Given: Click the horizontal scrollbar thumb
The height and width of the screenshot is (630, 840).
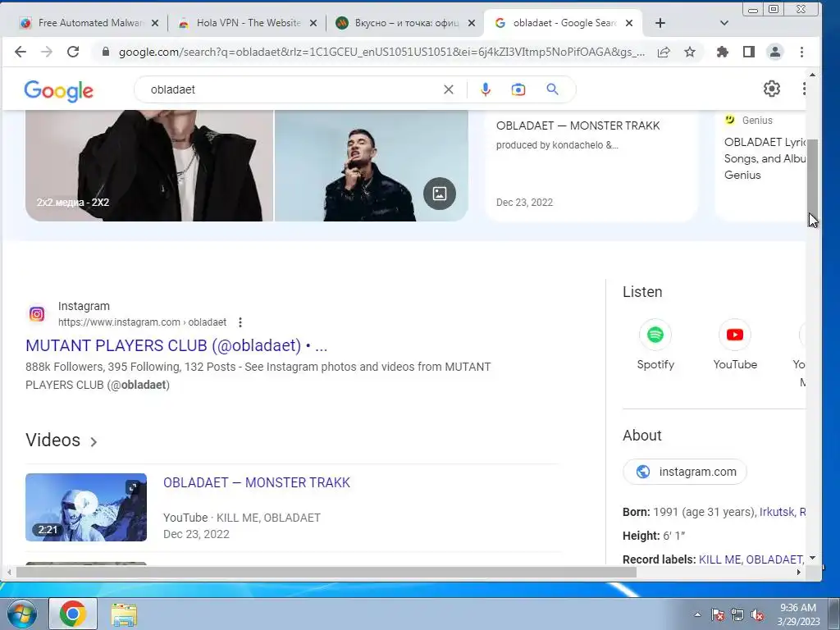Looking at the screenshot, I should pyautogui.click(x=326, y=572).
